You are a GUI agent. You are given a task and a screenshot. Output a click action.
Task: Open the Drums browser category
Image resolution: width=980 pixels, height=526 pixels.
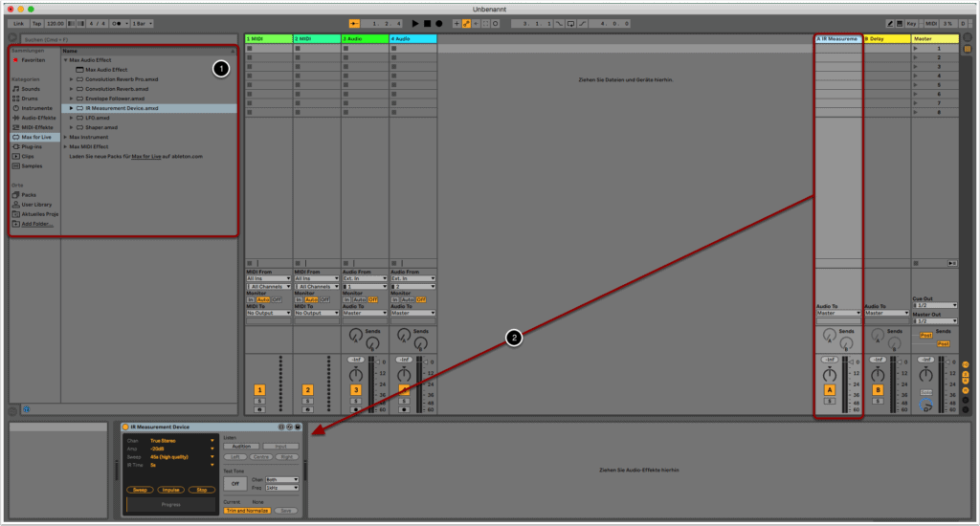tap(31, 98)
